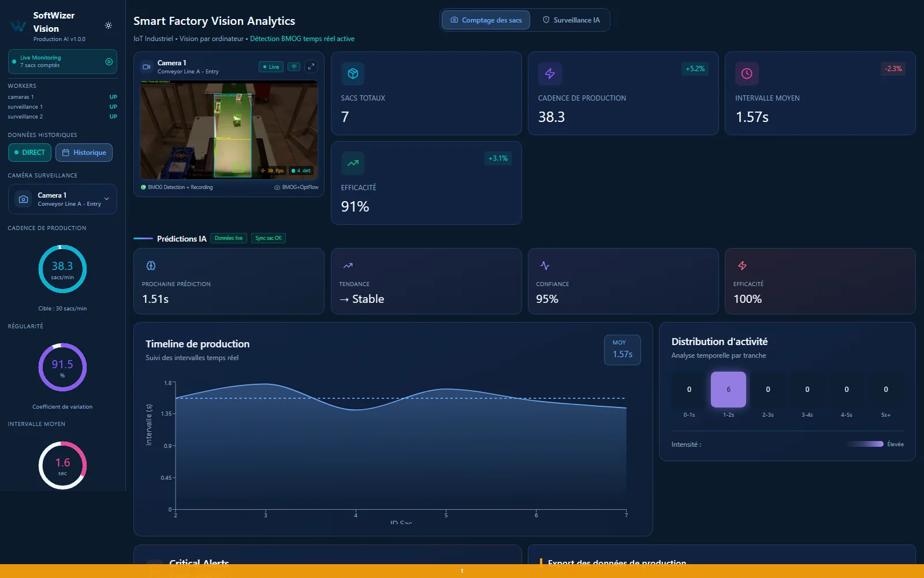Click the Sacs Totaux box icon
The image size is (924, 578).
(x=353, y=73)
